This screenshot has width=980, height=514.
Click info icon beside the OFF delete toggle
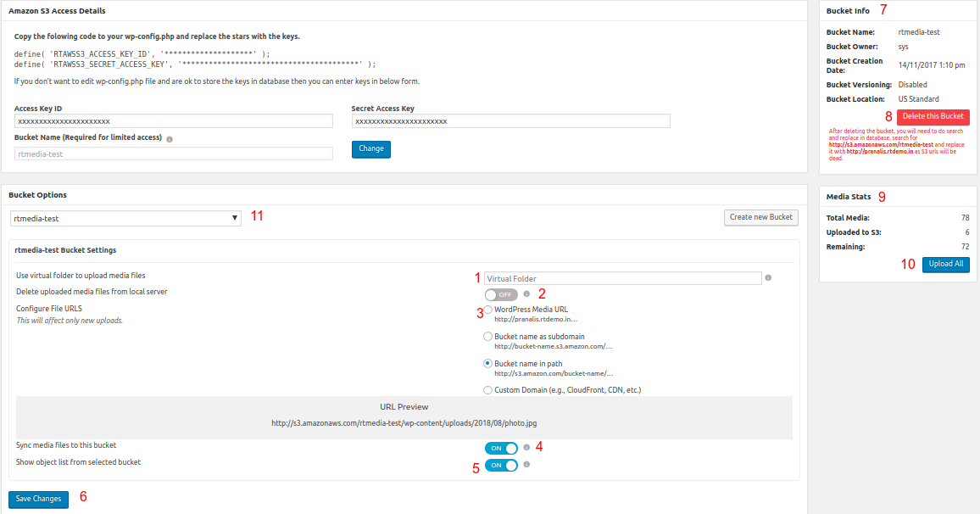point(526,293)
